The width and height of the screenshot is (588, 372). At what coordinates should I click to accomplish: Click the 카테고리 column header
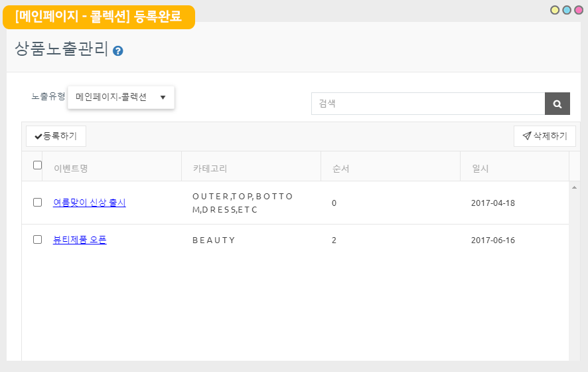210,169
